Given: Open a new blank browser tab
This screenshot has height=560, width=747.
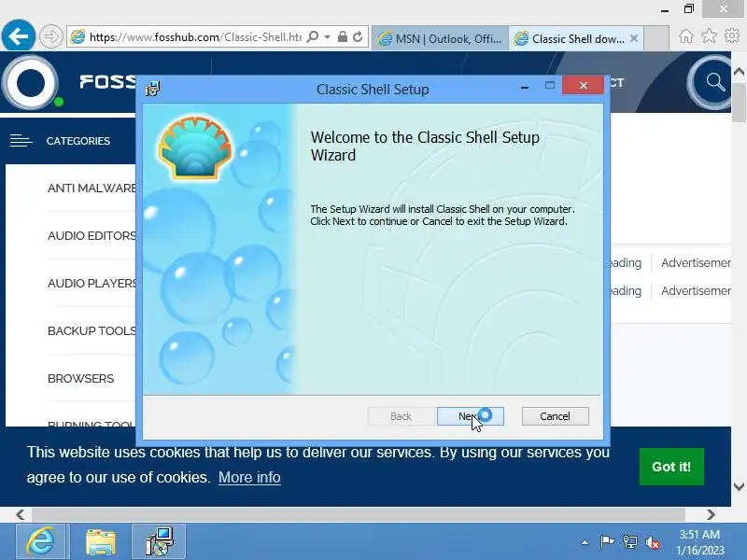Looking at the screenshot, I should click(656, 38).
